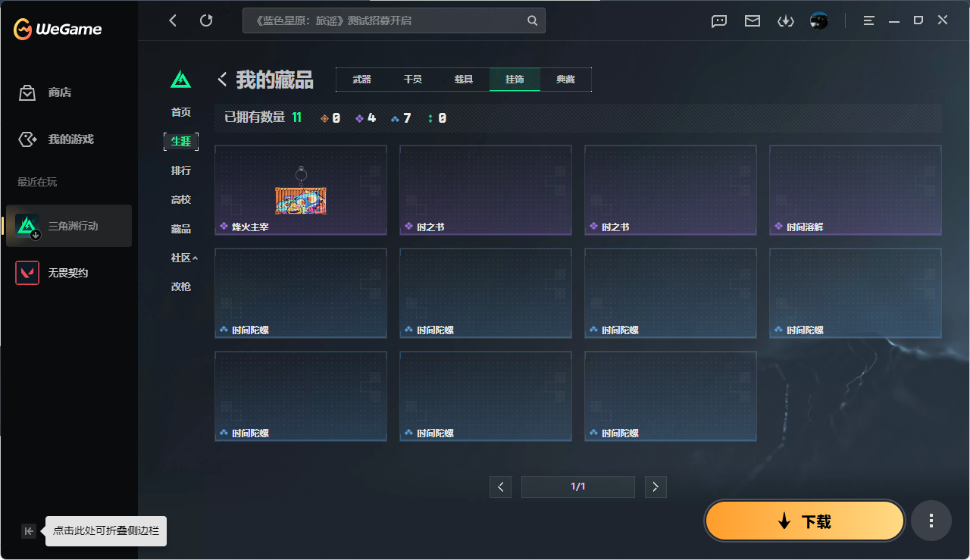Open the 烽火主宰 charm card
Screen dimensions: 970x560
(301, 190)
